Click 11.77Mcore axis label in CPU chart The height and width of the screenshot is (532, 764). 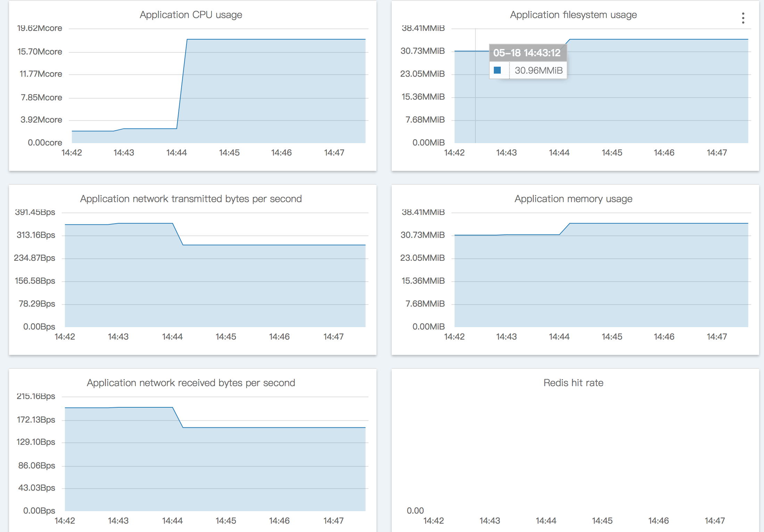pos(41,74)
